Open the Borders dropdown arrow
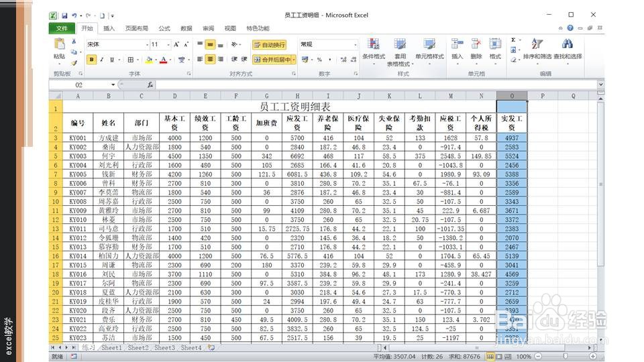Viewport: 644px width, 362px height. (x=138, y=60)
